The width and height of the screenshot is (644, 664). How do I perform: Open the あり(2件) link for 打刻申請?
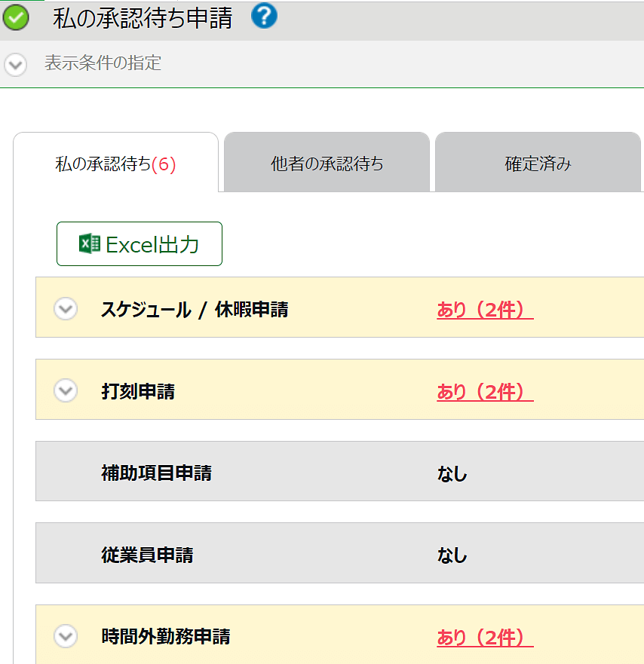(485, 392)
